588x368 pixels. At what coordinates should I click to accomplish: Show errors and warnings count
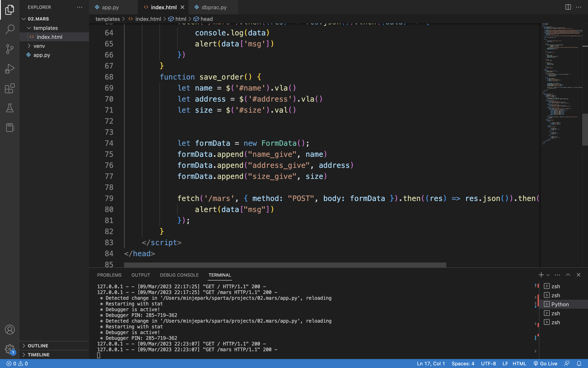point(17,364)
